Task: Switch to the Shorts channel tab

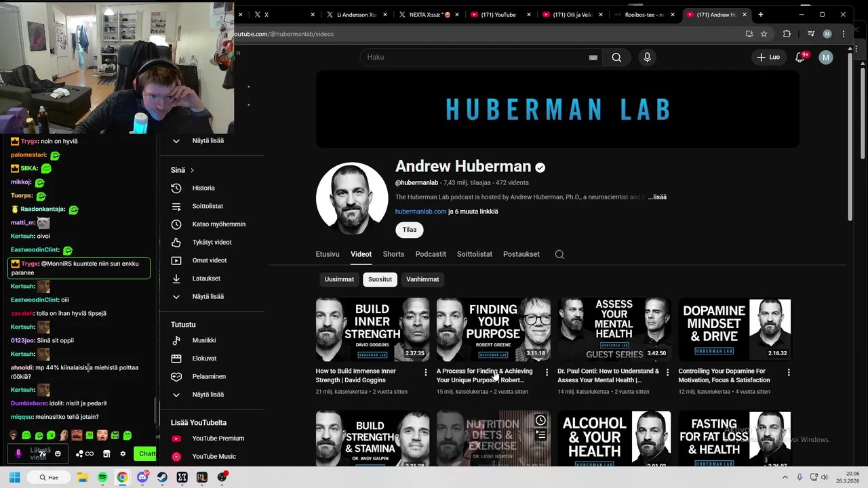Action: (393, 254)
